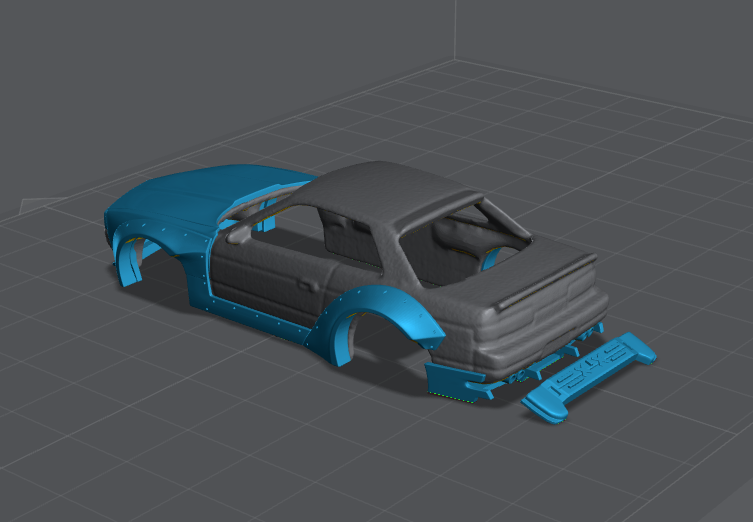
Task: Click the vertical axis line at top
Action: 456,30
